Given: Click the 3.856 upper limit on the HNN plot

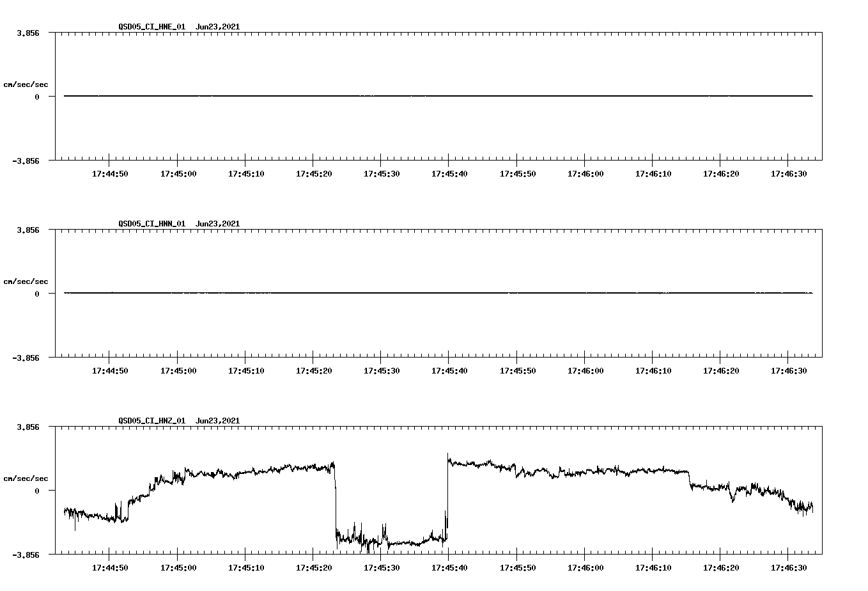Looking at the screenshot, I should coord(27,230).
